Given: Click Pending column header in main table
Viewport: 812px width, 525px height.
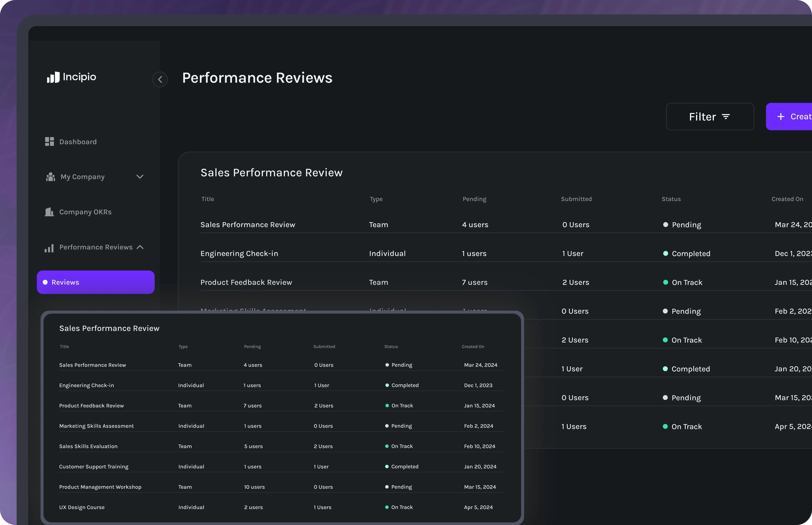Looking at the screenshot, I should click(474, 199).
